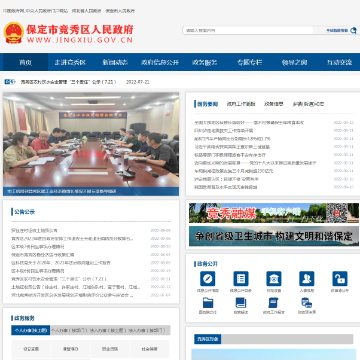Open the 公告公示 entry containing "三个责任" 公示
Image resolution: width=360 pixels, height=360 pixels.
(x=59, y=279)
